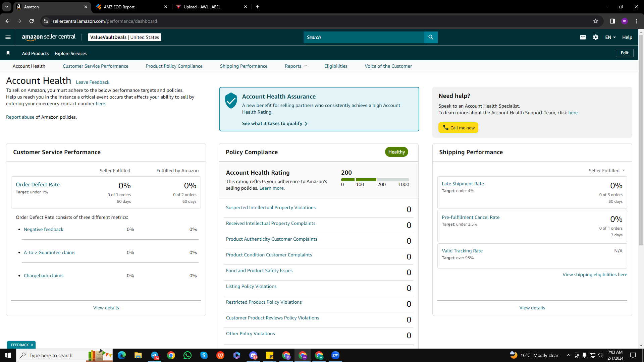Open Zoom from taskbar
This screenshot has height=362, width=644.
point(335,355)
